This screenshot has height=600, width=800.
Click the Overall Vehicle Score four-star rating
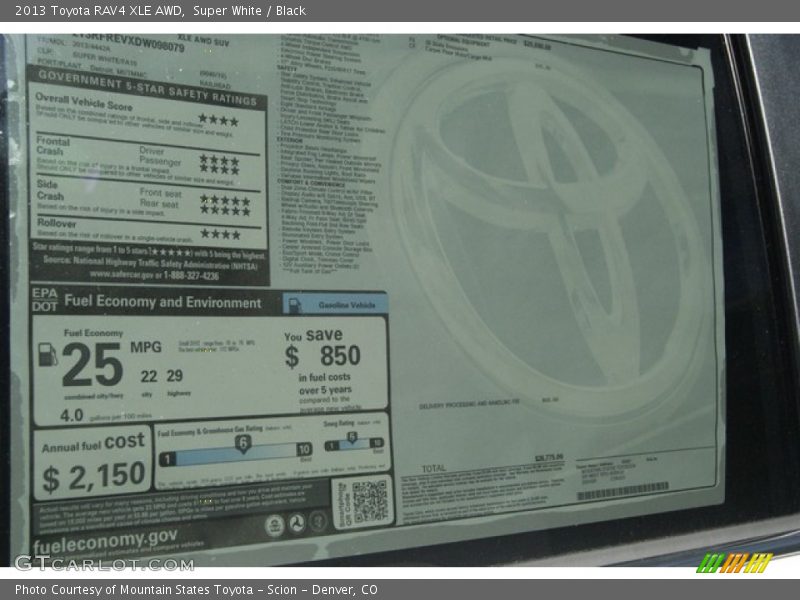click(218, 120)
